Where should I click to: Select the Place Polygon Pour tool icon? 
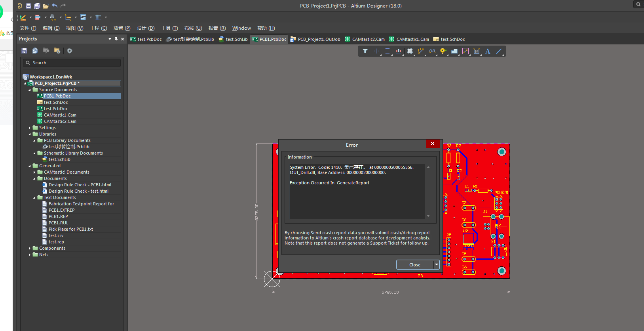tap(454, 51)
